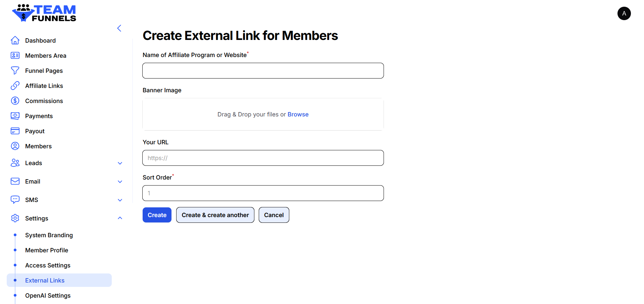Expand the Leads submenu chevron
The image size is (644, 304).
pos(120,163)
